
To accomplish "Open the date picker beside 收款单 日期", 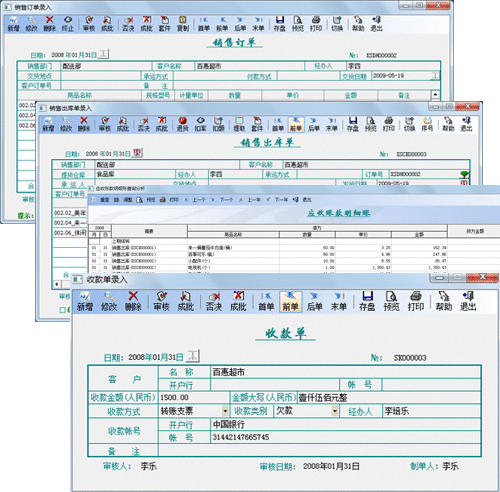I will 192,356.
